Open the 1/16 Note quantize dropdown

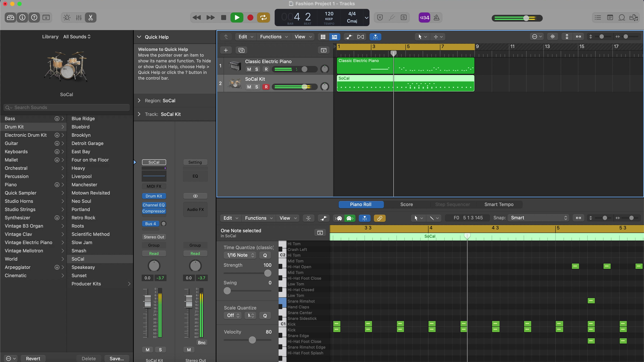click(x=240, y=255)
